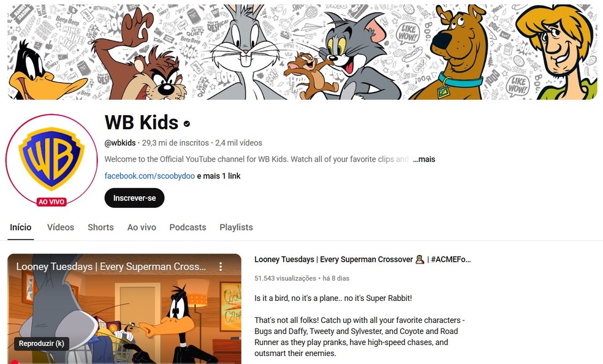Click the AO VIVO live badge
Viewport: 603px width, 364px height.
tap(51, 202)
